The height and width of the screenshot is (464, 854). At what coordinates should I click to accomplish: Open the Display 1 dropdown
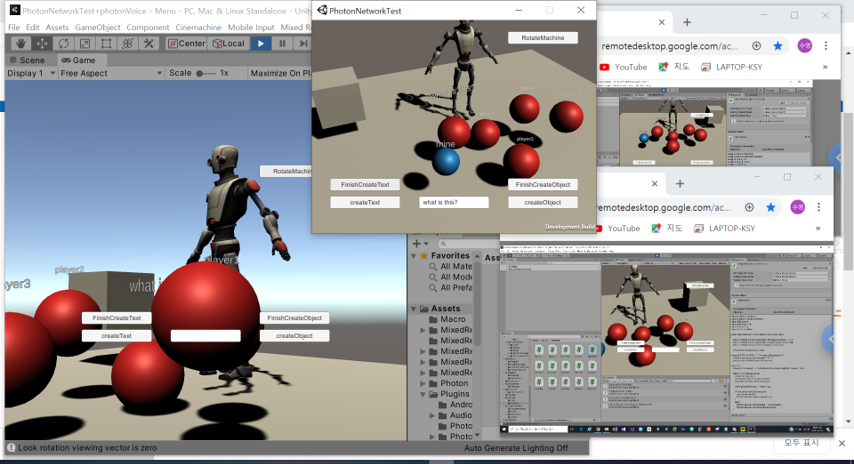coord(31,73)
